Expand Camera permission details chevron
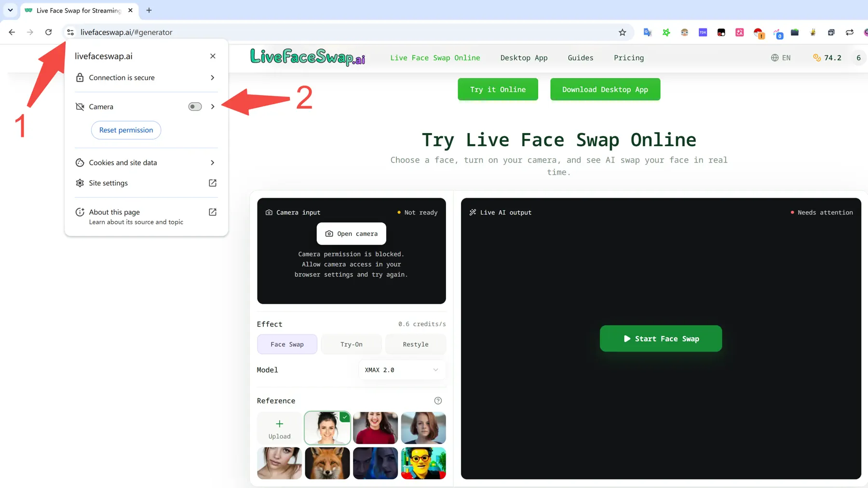 (x=213, y=107)
